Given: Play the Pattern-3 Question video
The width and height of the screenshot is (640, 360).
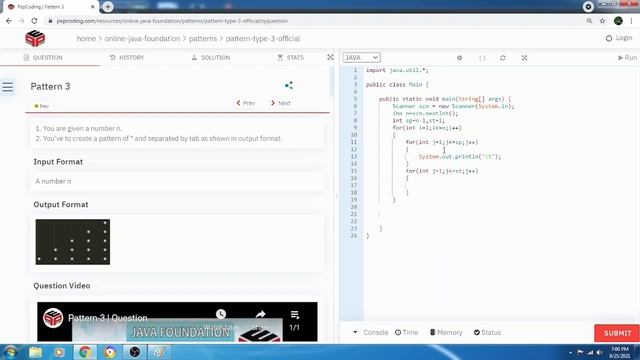Looking at the screenshot, I should [177, 322].
